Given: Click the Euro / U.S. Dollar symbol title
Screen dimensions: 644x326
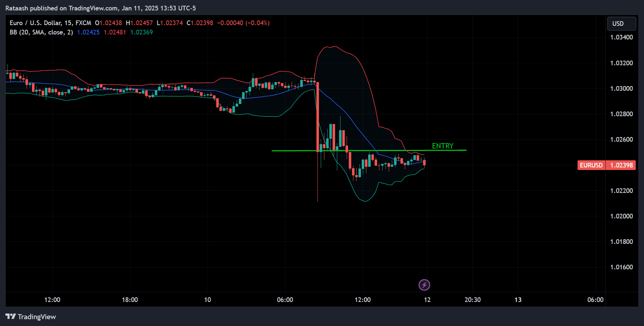Looking at the screenshot, I should (50, 23).
